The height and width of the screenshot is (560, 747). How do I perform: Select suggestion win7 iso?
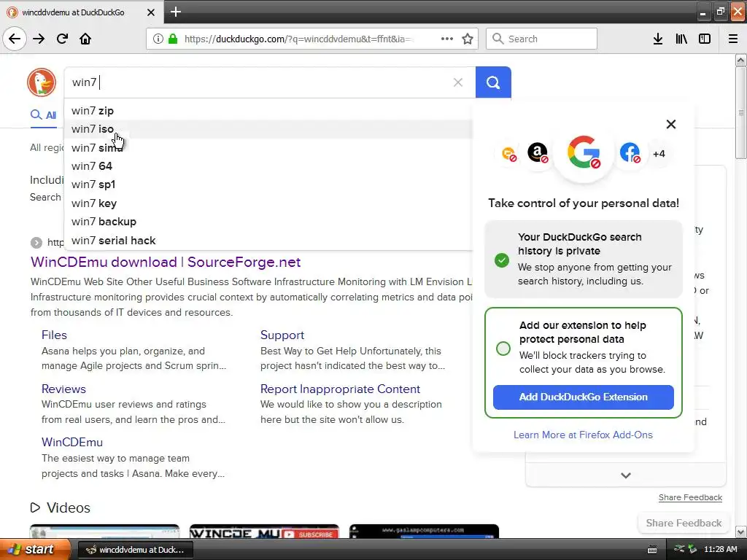tap(268, 129)
